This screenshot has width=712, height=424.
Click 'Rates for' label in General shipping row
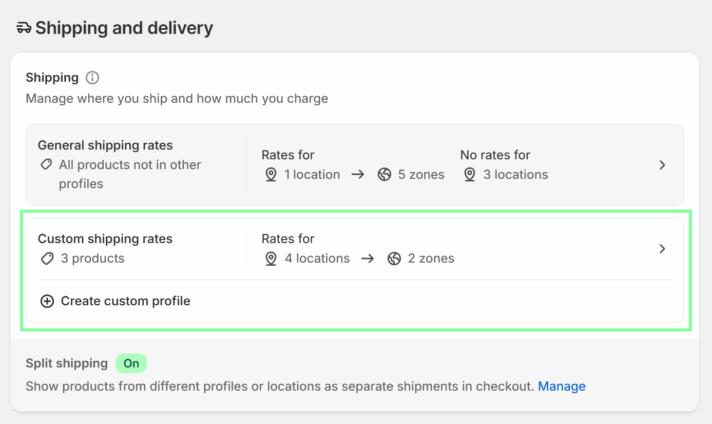coord(288,155)
